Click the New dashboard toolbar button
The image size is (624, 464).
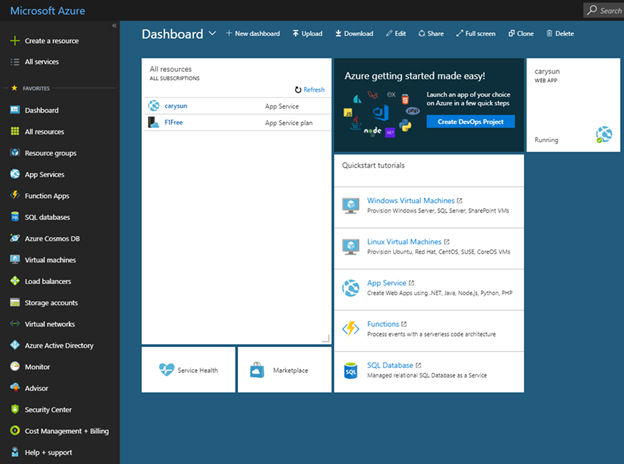tap(252, 34)
